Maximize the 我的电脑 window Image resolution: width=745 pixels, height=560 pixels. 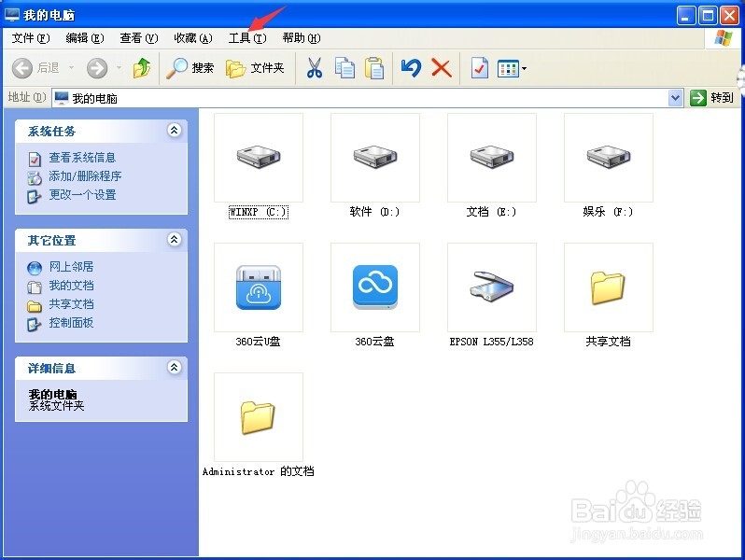point(708,16)
